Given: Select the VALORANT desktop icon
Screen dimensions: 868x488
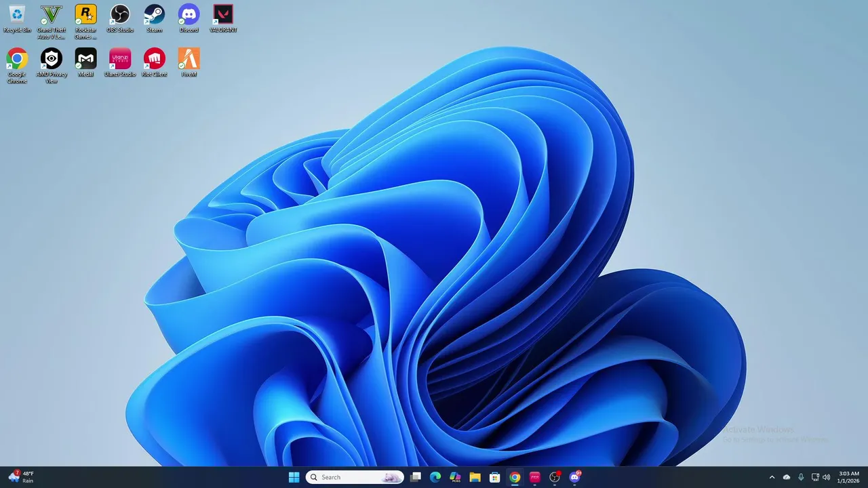Looking at the screenshot, I should [223, 19].
